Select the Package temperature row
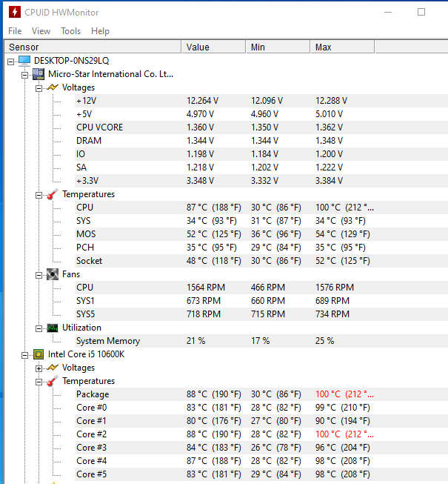This screenshot has width=448, height=484. pos(261,394)
